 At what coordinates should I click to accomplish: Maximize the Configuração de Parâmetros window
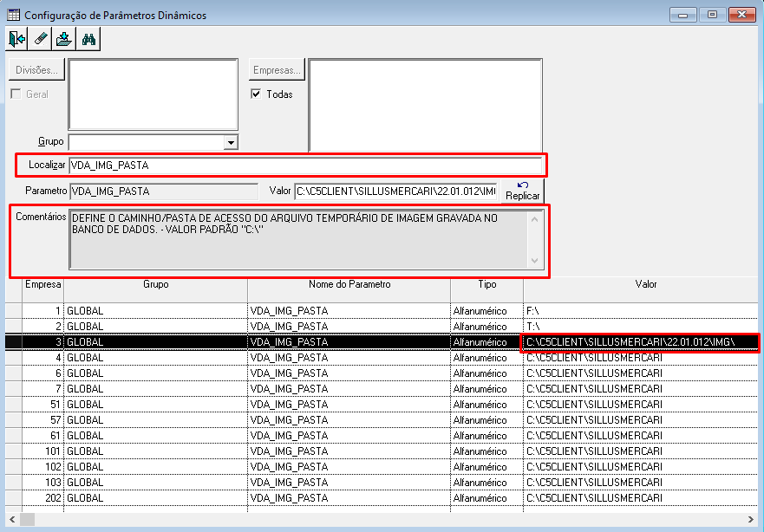(x=712, y=15)
